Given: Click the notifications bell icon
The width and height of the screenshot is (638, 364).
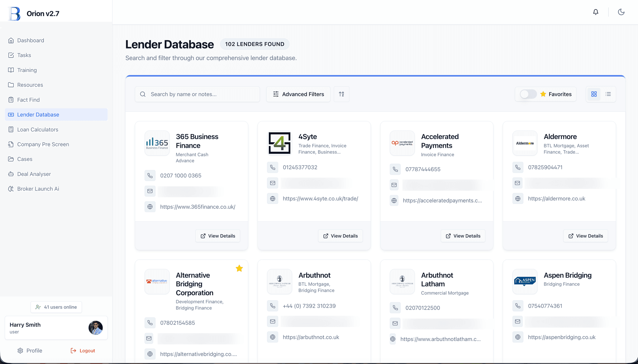Looking at the screenshot, I should (x=596, y=12).
